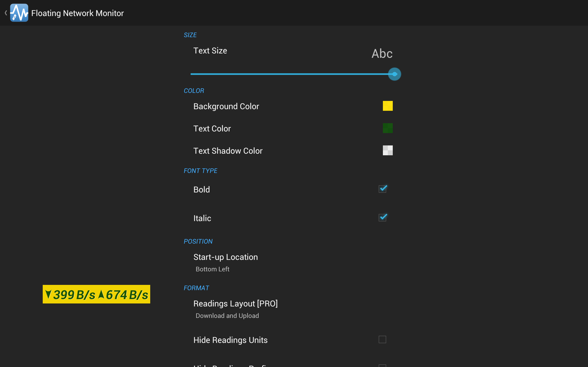This screenshot has height=367, width=588.
Task: Open the Start-up Location setting
Action: coord(226,257)
